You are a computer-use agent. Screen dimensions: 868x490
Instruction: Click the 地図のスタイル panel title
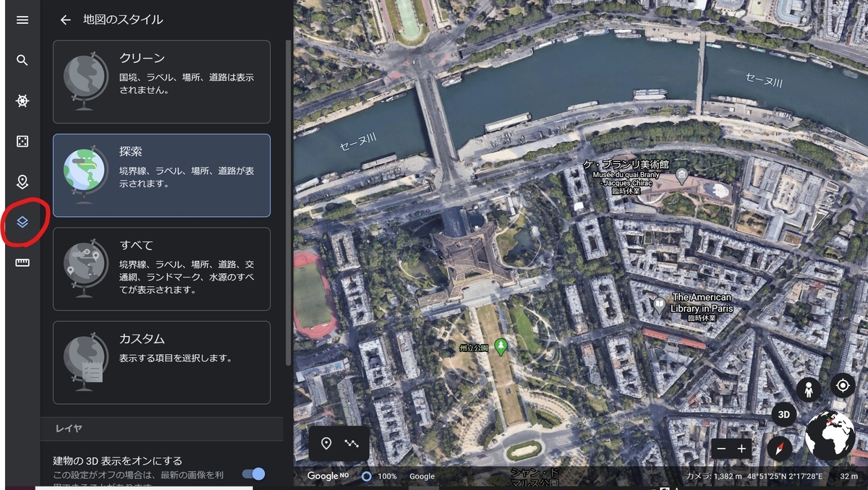coord(123,20)
